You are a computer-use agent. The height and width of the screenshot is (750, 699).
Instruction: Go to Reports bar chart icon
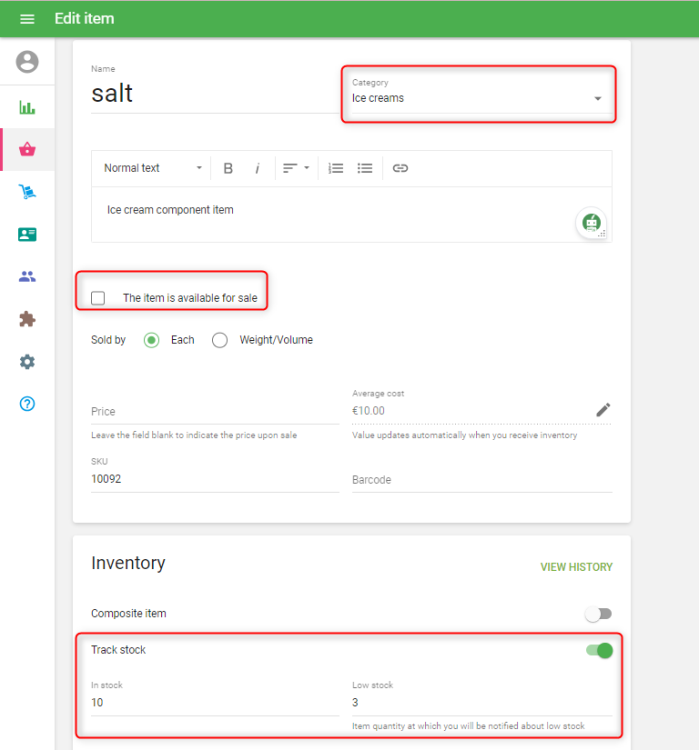coord(27,107)
